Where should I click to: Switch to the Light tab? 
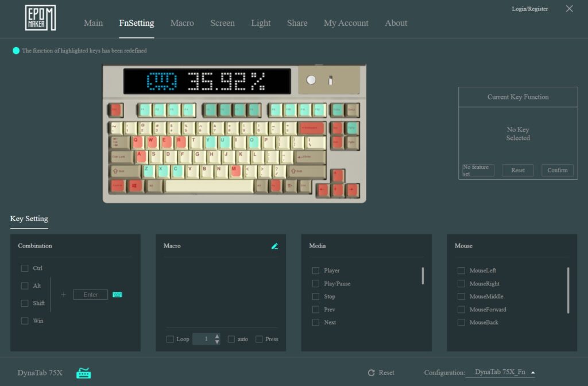(261, 23)
